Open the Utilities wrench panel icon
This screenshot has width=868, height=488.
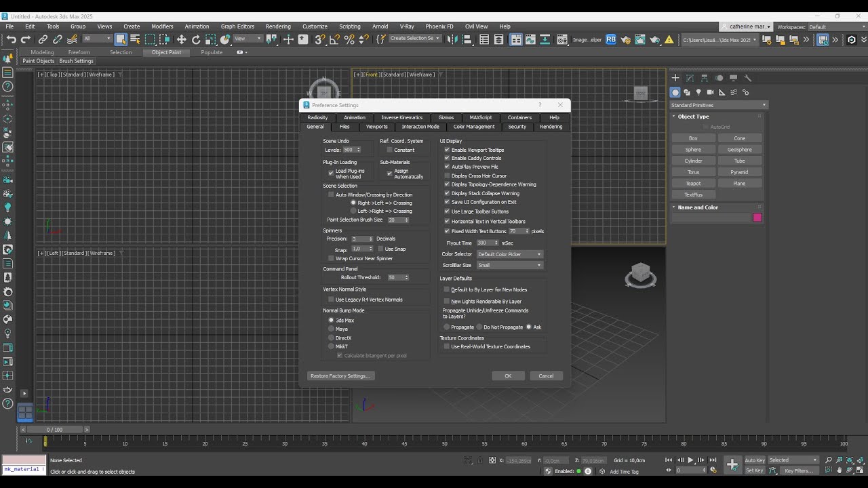pyautogui.click(x=748, y=78)
